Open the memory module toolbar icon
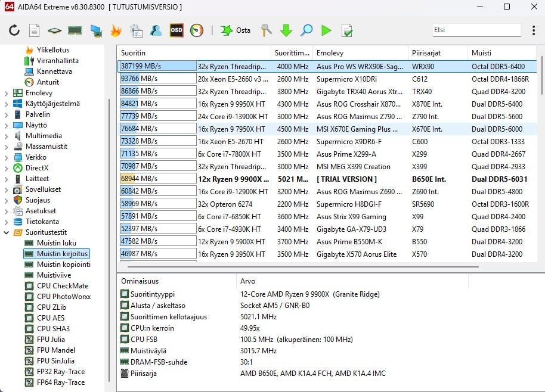The width and height of the screenshot is (545, 392). tap(75, 30)
